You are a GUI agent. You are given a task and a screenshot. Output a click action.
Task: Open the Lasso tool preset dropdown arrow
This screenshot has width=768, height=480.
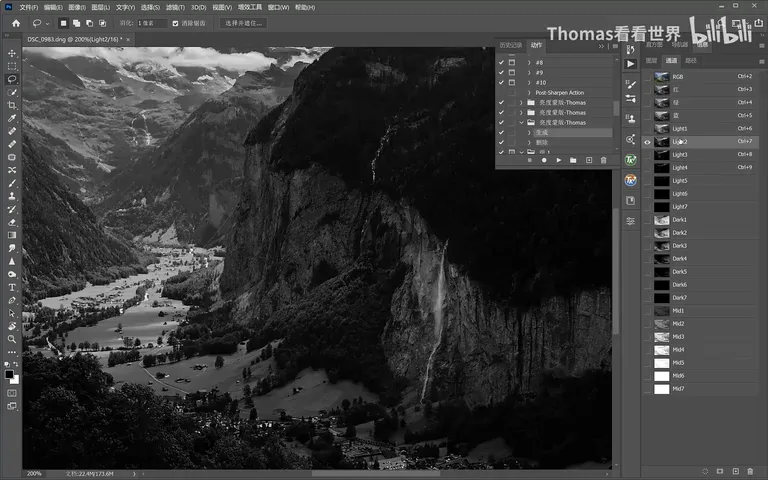coord(48,24)
